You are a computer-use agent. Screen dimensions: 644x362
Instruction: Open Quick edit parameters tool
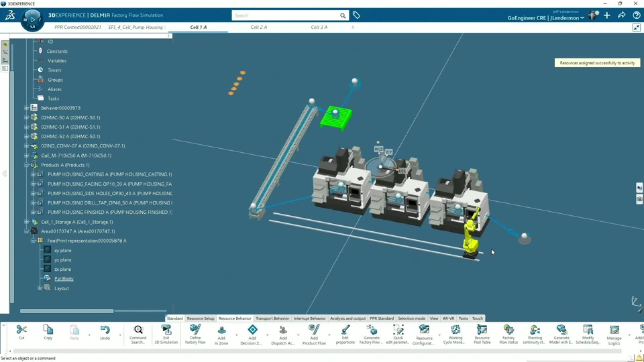tap(398, 335)
